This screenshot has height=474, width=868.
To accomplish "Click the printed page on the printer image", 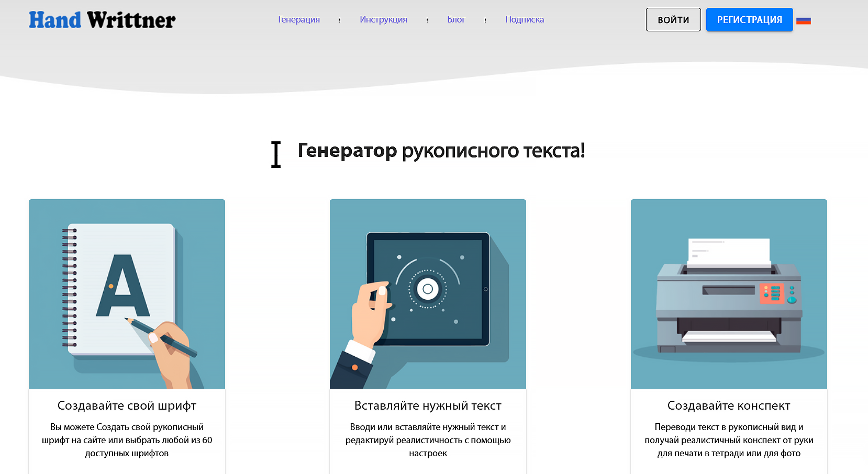I will [x=729, y=251].
